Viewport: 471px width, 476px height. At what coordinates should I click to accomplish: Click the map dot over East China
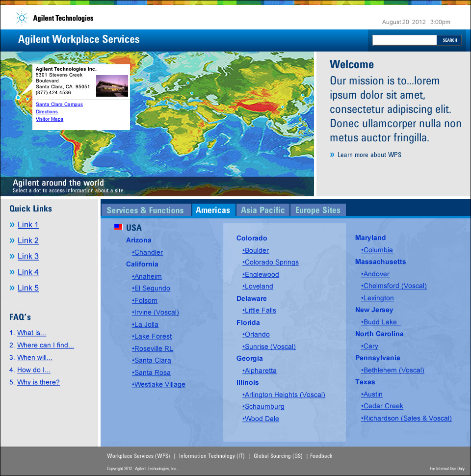[283, 107]
